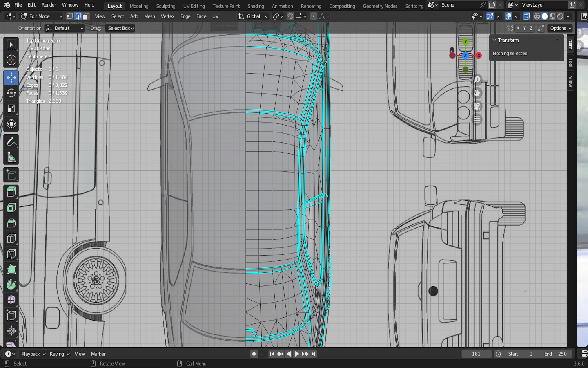Select the Extrude Region tool

[11, 192]
